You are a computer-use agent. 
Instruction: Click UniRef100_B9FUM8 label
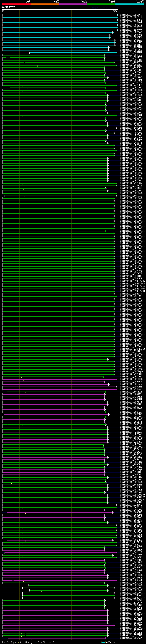tap(131, 42)
